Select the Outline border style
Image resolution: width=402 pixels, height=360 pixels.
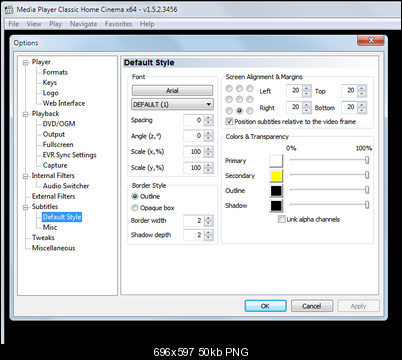135,196
